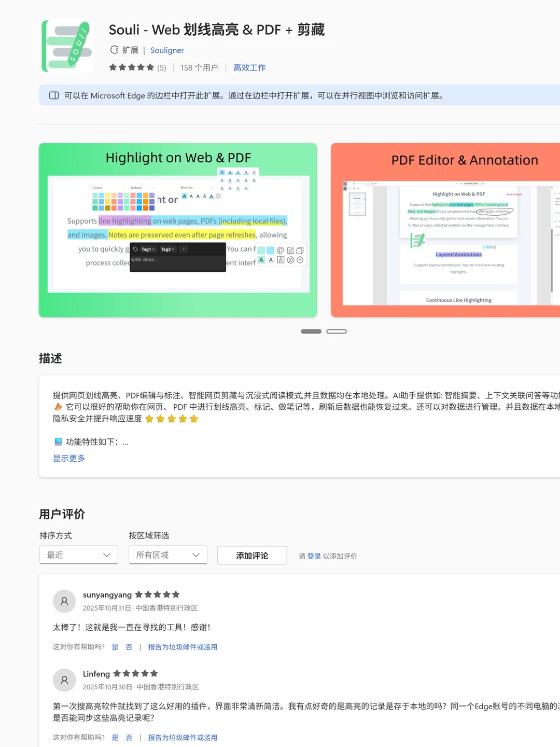Image resolution: width=560 pixels, height=747 pixels.
Task: Open the 最近 sort order dropdown
Action: pyautogui.click(x=78, y=555)
